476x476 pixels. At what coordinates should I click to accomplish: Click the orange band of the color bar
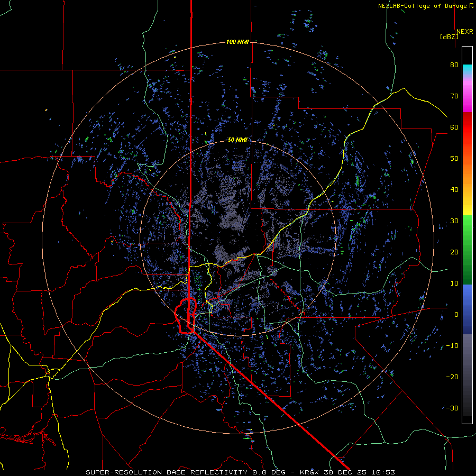[467, 170]
